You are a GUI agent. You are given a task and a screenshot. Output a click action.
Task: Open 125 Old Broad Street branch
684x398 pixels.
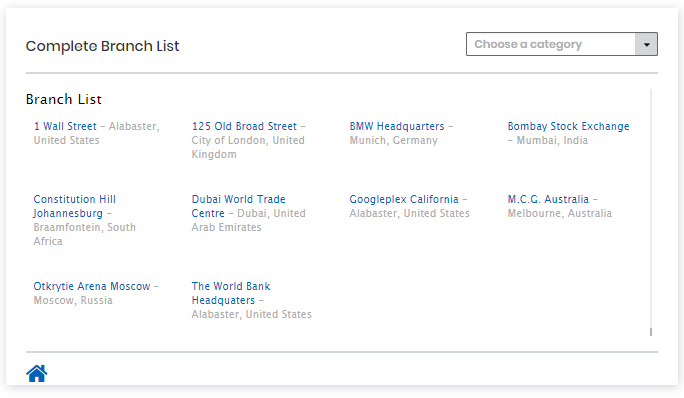pos(244,126)
